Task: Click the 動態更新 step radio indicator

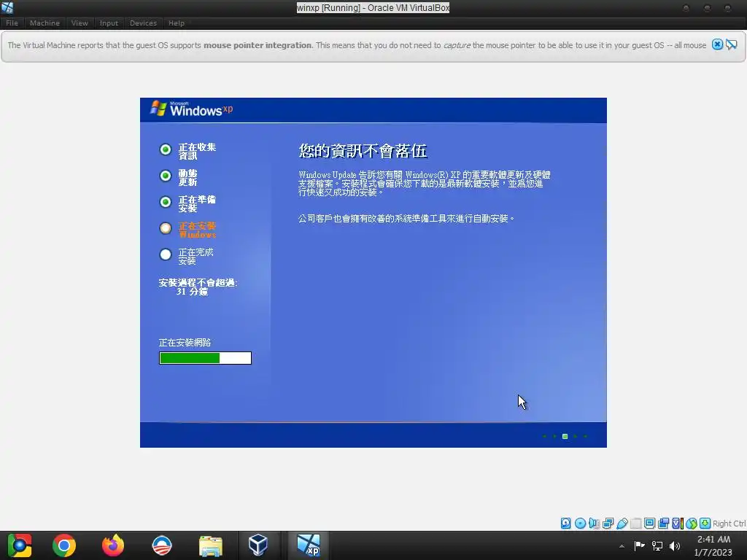Action: click(166, 176)
